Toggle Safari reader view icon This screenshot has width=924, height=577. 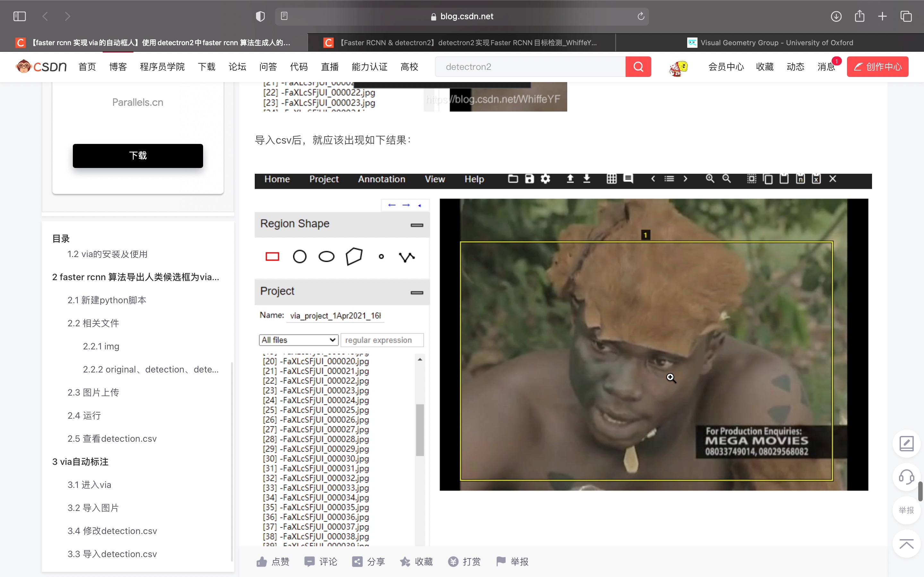click(284, 16)
